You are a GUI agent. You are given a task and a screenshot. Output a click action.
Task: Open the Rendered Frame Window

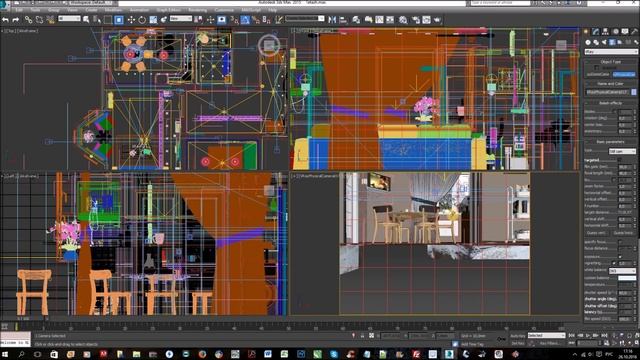tap(426, 19)
